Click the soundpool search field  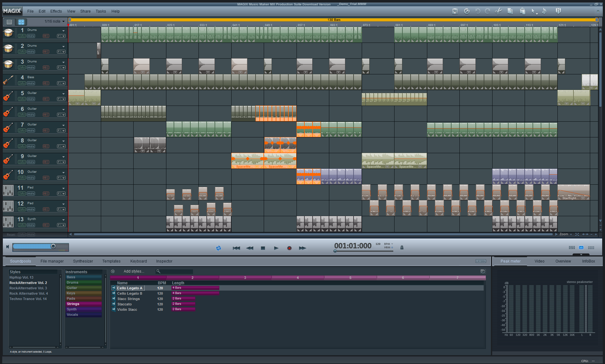click(x=174, y=271)
